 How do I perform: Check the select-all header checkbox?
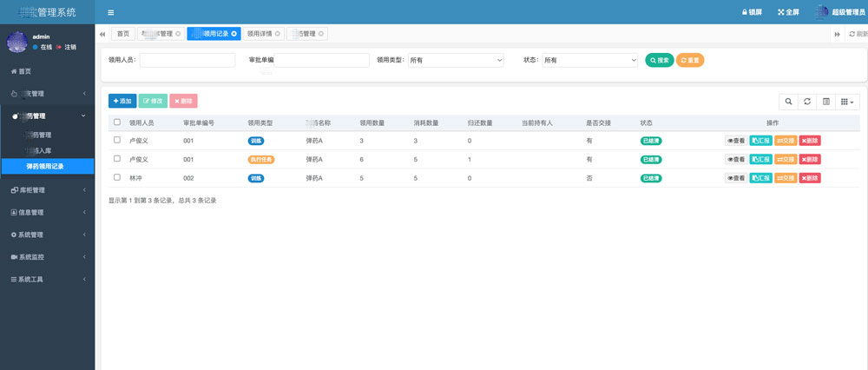[117, 122]
